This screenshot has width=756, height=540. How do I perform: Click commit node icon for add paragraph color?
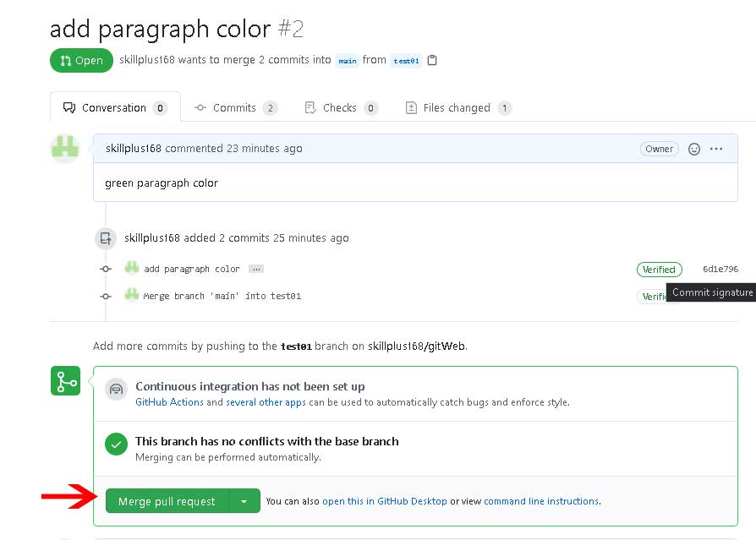coord(106,269)
